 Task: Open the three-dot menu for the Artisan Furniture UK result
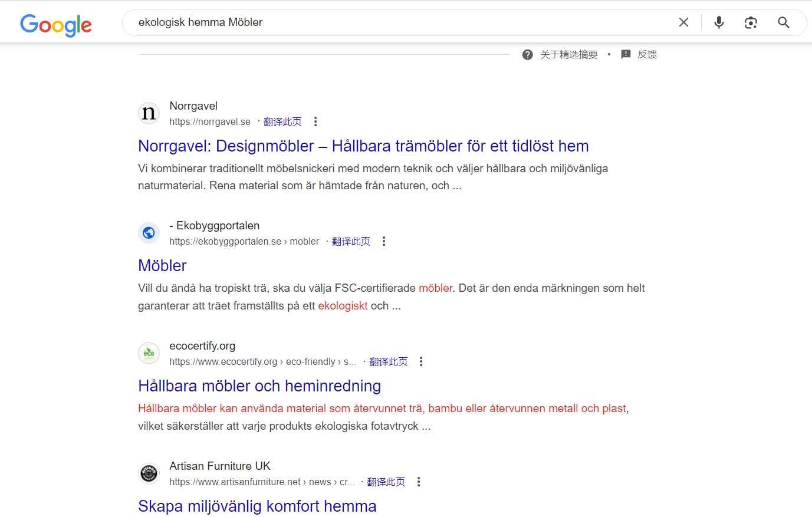(419, 482)
